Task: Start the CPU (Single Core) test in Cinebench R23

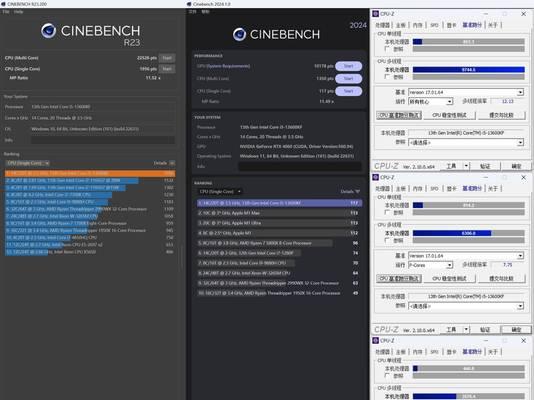Action: click(167, 69)
